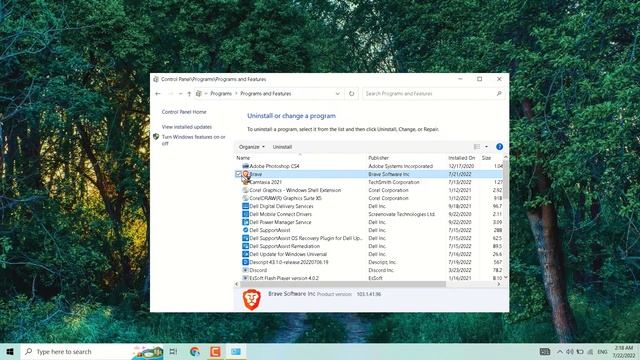Select the Dell SupportAssist OS Recovery Plugin row
The height and width of the screenshot is (360, 640).
click(x=369, y=238)
